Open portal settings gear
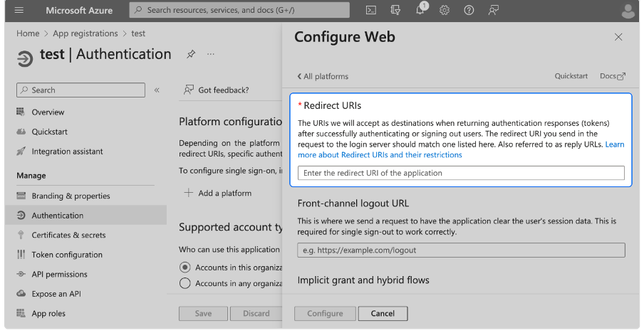The width and height of the screenshot is (644, 333). (x=445, y=10)
